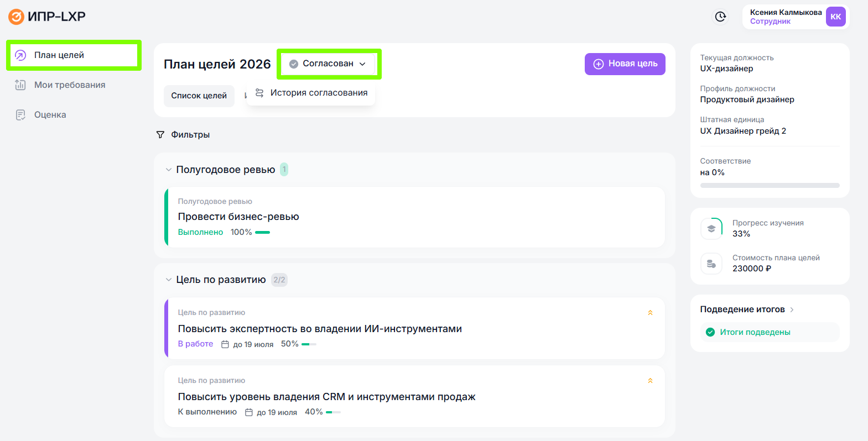Open the Провести бизнес-ревью goal card
This screenshot has width=868, height=441.
[x=415, y=217]
